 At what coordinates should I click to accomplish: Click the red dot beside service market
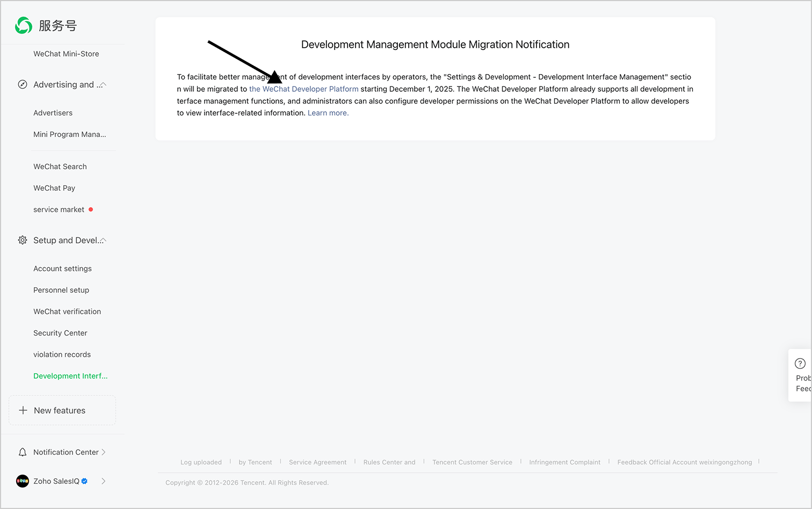click(x=91, y=209)
